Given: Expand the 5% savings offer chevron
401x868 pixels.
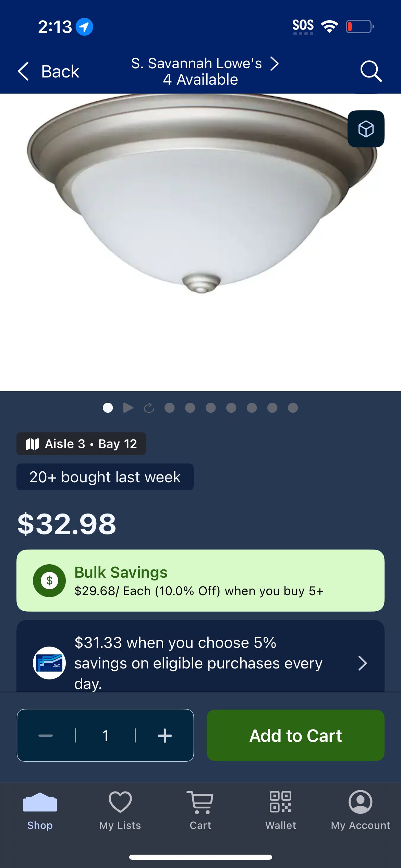Looking at the screenshot, I should click(x=362, y=663).
